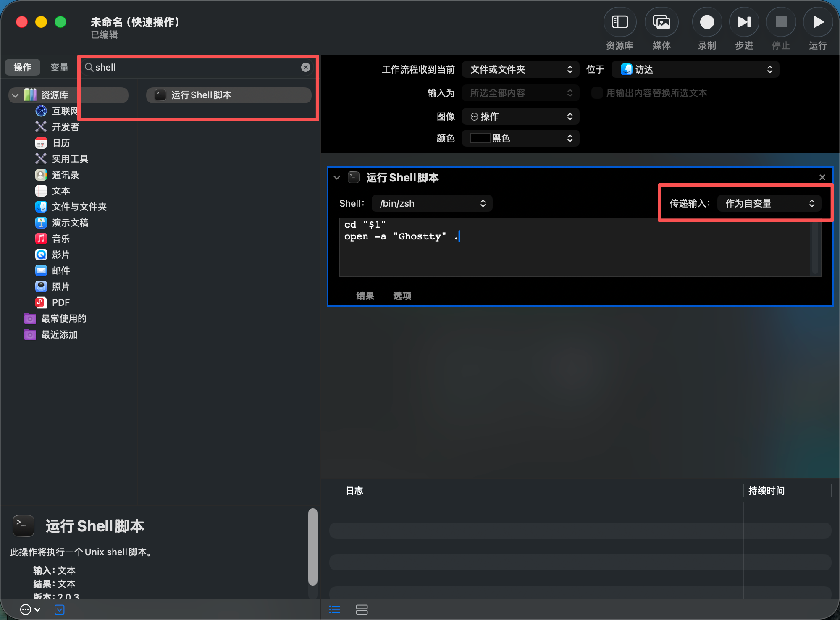Image resolution: width=840 pixels, height=620 pixels.
Task: Click the Step (步进) toolbar icon
Action: click(x=744, y=22)
